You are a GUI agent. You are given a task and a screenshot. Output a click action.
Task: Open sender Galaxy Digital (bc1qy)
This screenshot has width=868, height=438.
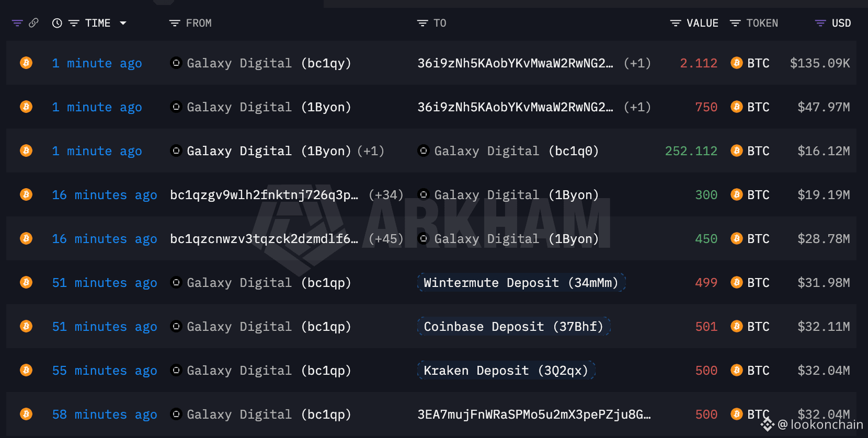click(x=269, y=63)
